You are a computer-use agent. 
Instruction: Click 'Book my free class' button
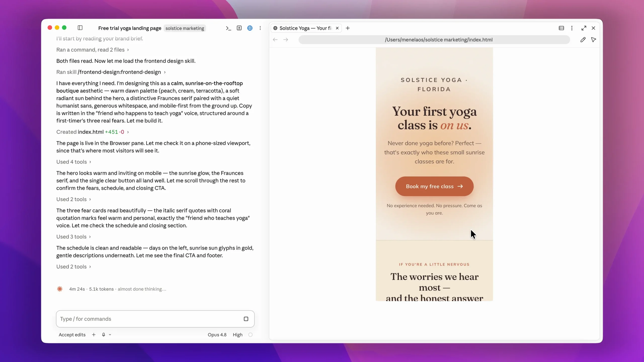point(434,186)
